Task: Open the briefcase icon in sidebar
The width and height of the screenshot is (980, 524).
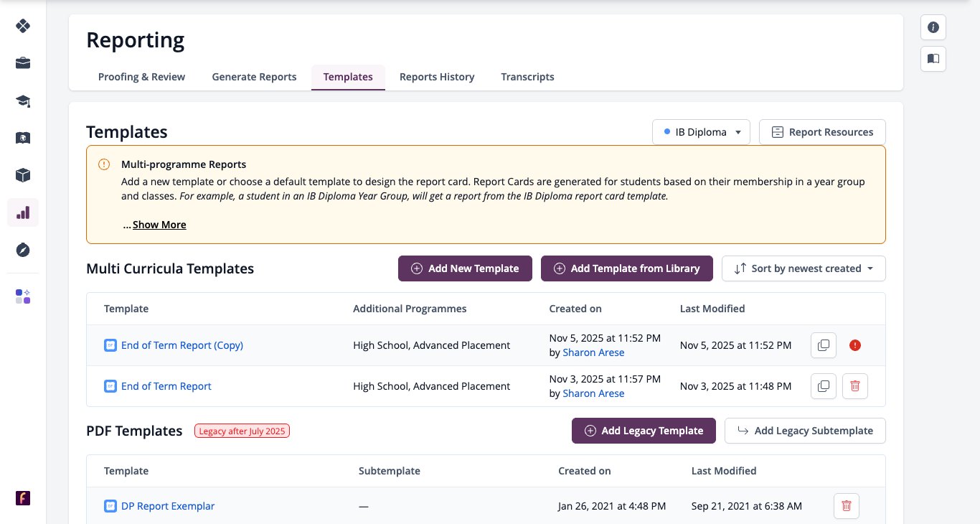Action: [23, 63]
